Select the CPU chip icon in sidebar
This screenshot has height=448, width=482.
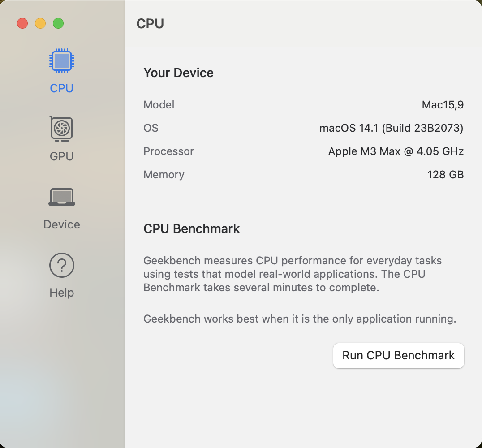pyautogui.click(x=62, y=61)
